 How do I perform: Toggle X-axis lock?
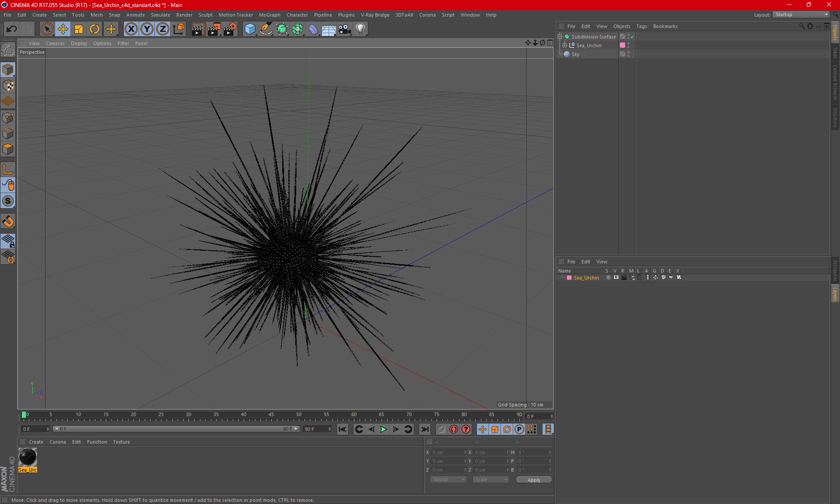[131, 29]
